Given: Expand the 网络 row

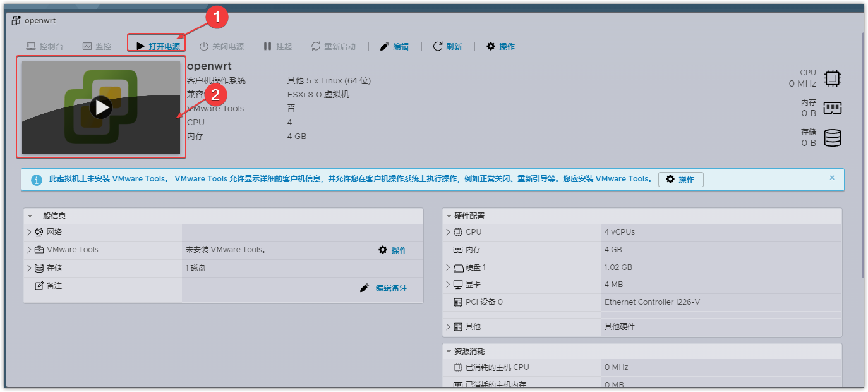Looking at the screenshot, I should click(29, 232).
